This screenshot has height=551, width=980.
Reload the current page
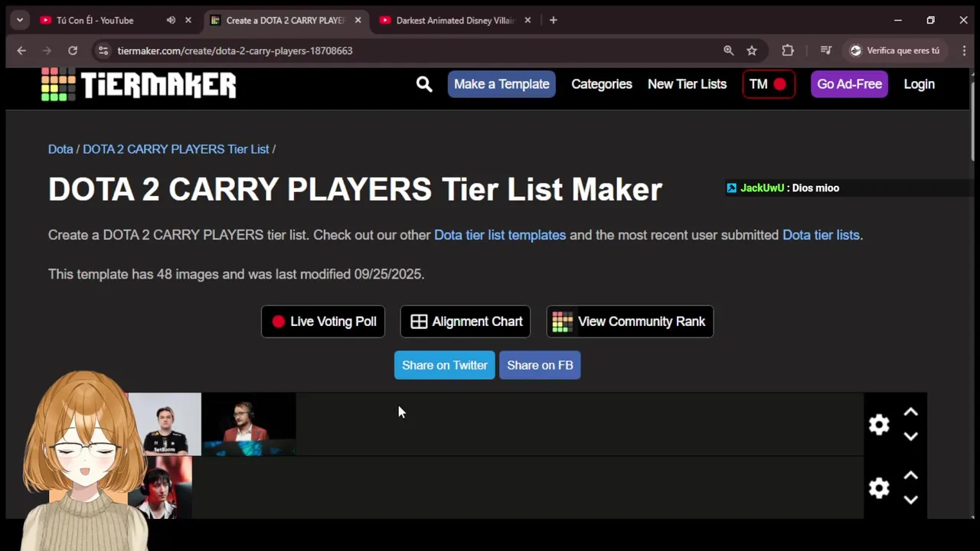pyautogui.click(x=73, y=51)
